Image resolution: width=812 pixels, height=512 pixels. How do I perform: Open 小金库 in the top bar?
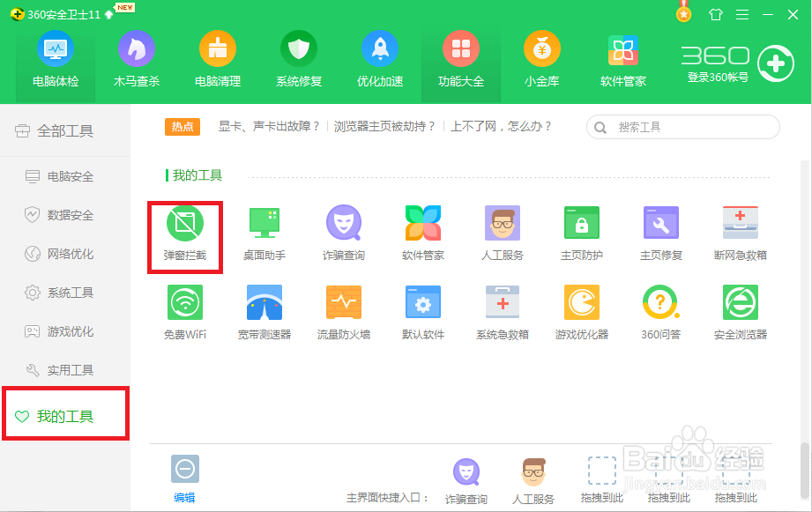541,60
